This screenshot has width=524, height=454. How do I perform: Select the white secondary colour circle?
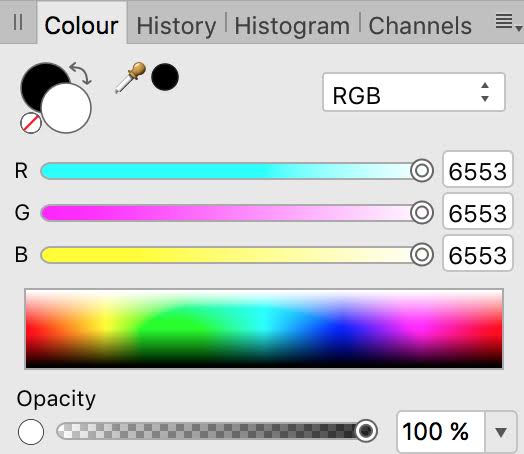pyautogui.click(x=66, y=108)
